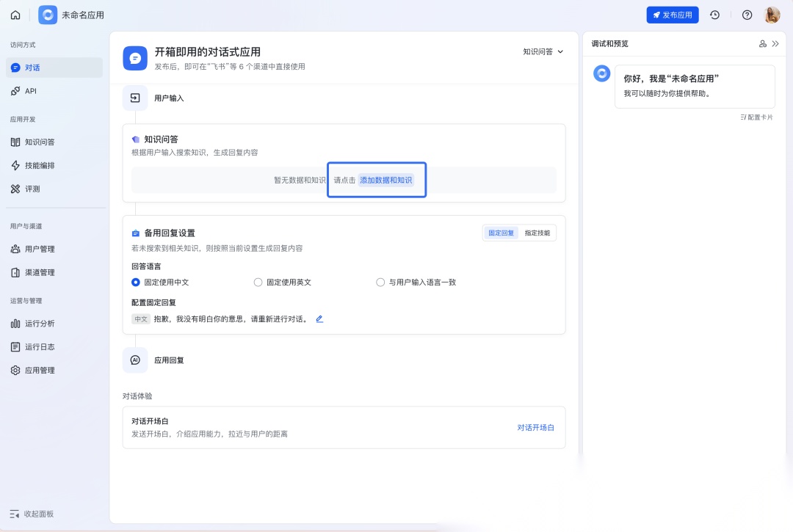
Task: Edit fixed reply with pencil icon
Action: coord(319,318)
